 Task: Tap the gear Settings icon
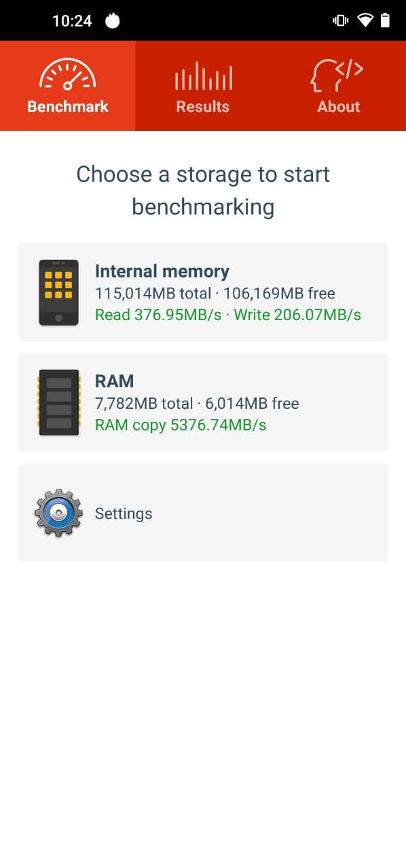[x=58, y=513]
